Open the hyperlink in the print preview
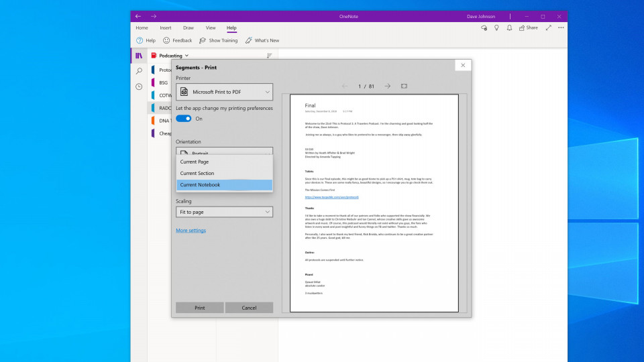This screenshot has height=362, width=644. 331,197
